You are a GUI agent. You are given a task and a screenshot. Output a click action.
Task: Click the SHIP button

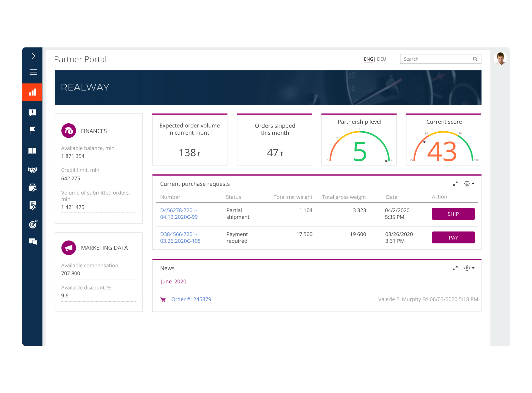tap(453, 214)
